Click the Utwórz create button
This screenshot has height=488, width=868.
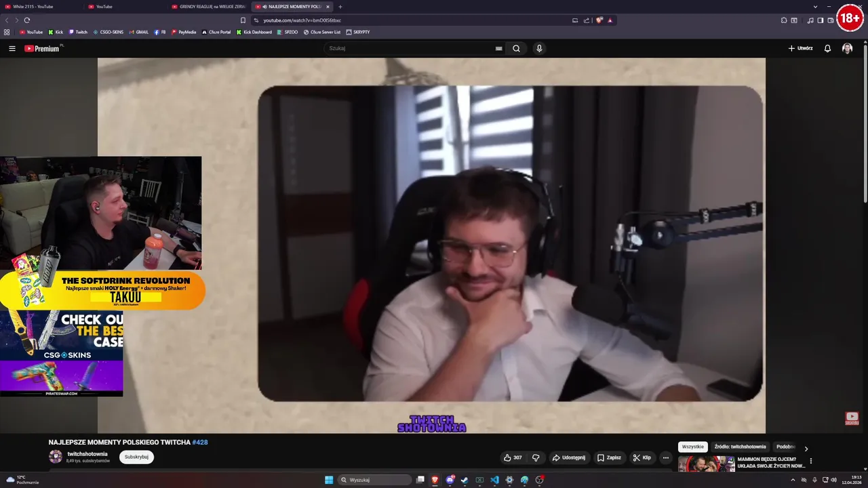(800, 48)
